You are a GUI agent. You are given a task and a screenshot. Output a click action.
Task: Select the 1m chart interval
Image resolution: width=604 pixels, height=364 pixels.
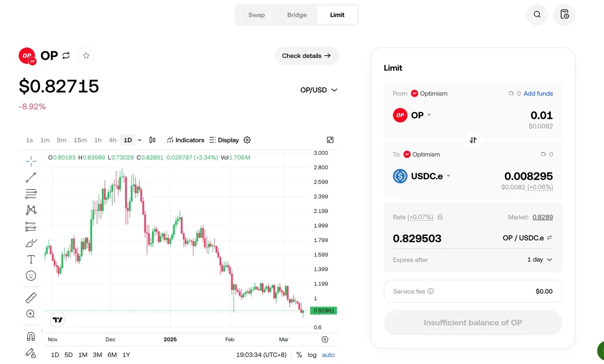tap(45, 140)
